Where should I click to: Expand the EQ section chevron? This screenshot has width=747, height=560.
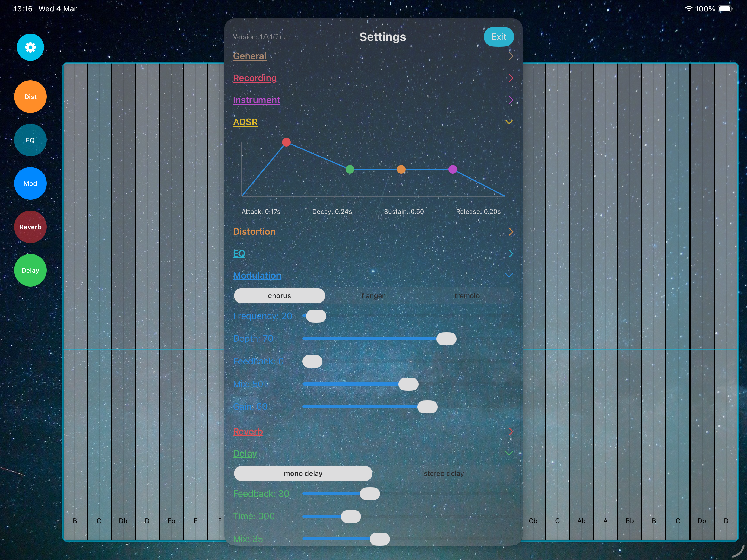tap(511, 253)
